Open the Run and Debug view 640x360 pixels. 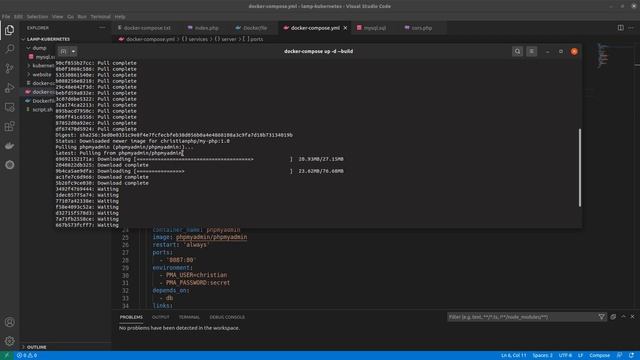click(x=9, y=88)
